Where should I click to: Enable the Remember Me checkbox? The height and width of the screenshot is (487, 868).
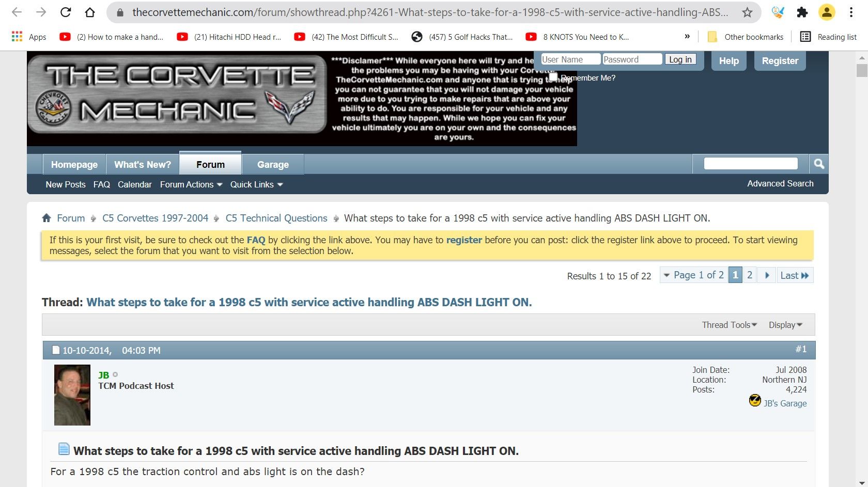click(x=554, y=76)
